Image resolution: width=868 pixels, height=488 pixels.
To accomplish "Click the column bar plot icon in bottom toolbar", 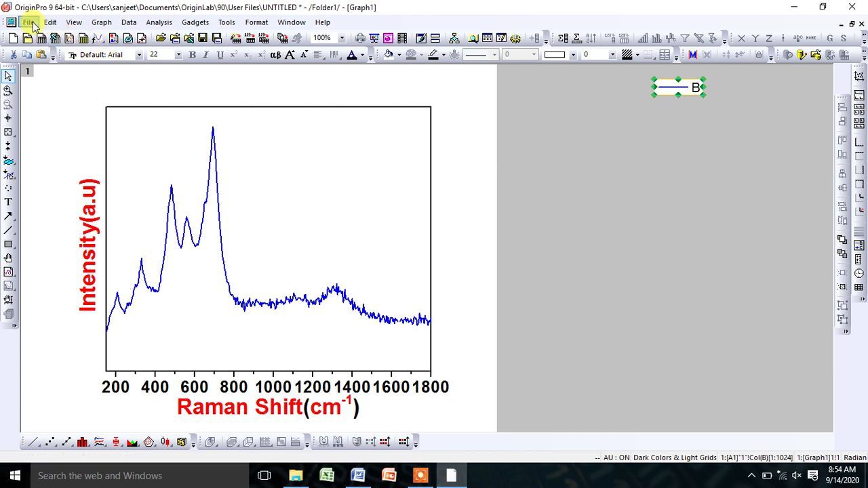I will pyautogui.click(x=83, y=442).
